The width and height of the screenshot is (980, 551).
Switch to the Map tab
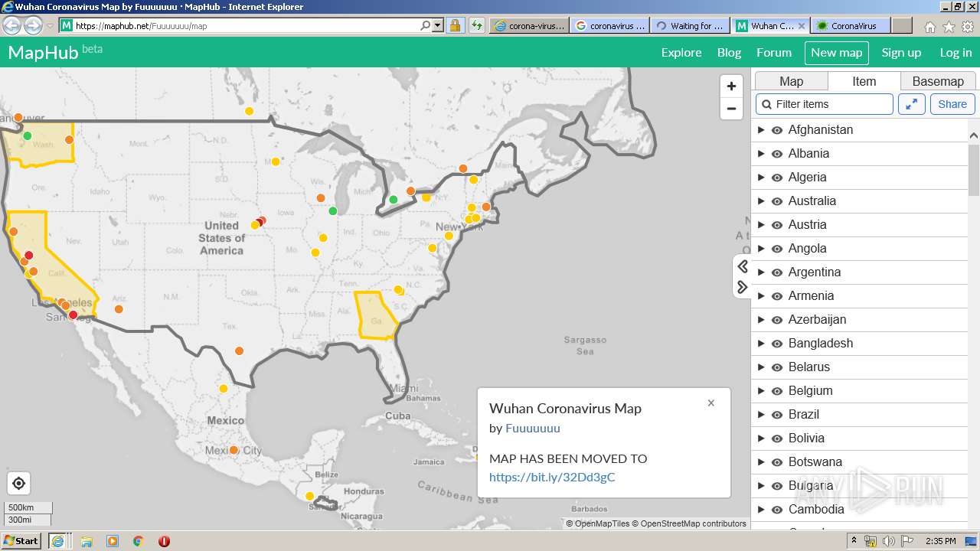[791, 81]
